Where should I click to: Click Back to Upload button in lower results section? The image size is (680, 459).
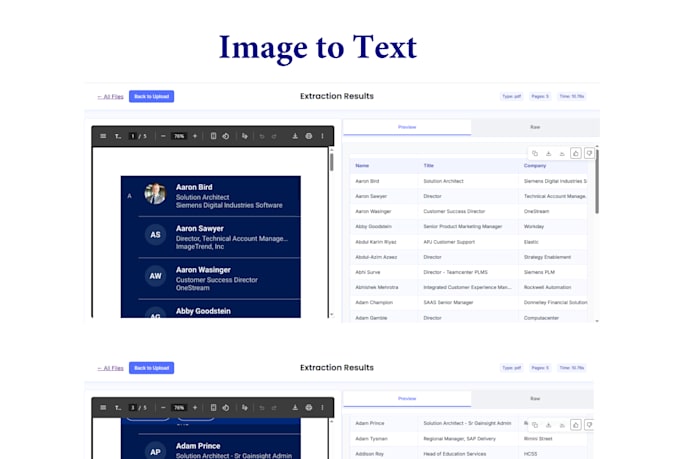point(151,368)
